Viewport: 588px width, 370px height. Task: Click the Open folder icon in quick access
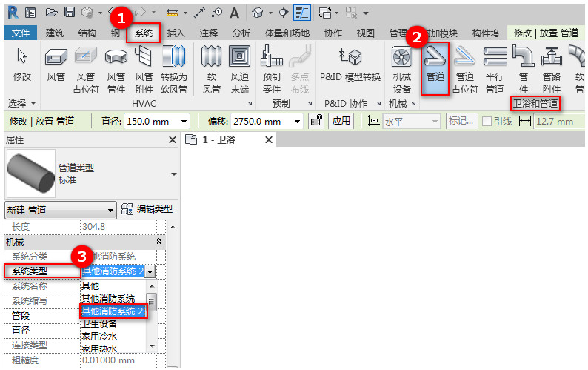coord(51,13)
